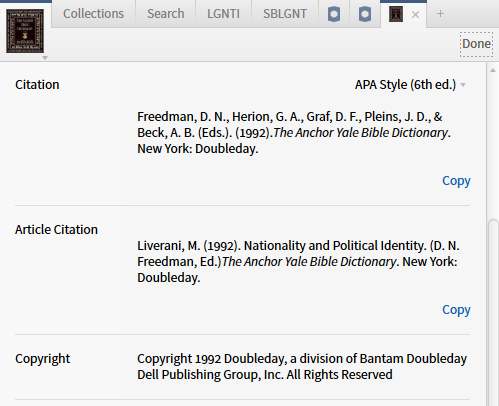Switch to the Search tab

166,14
